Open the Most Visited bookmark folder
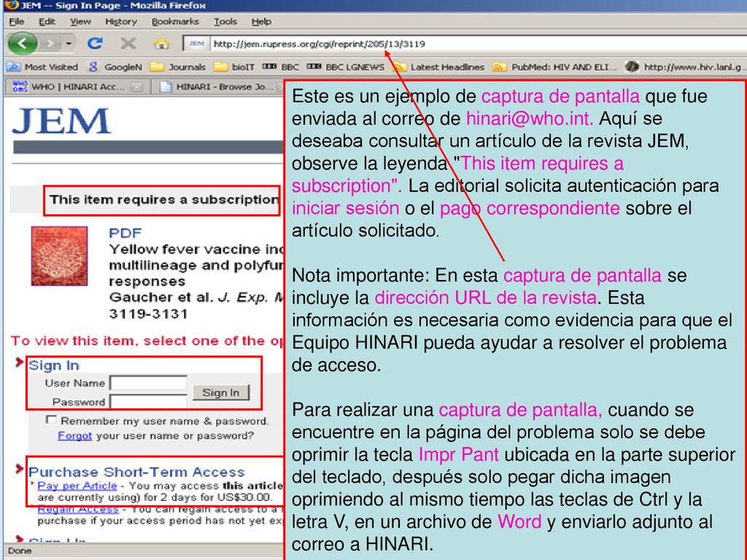This screenshot has height=560, width=747. [42, 67]
